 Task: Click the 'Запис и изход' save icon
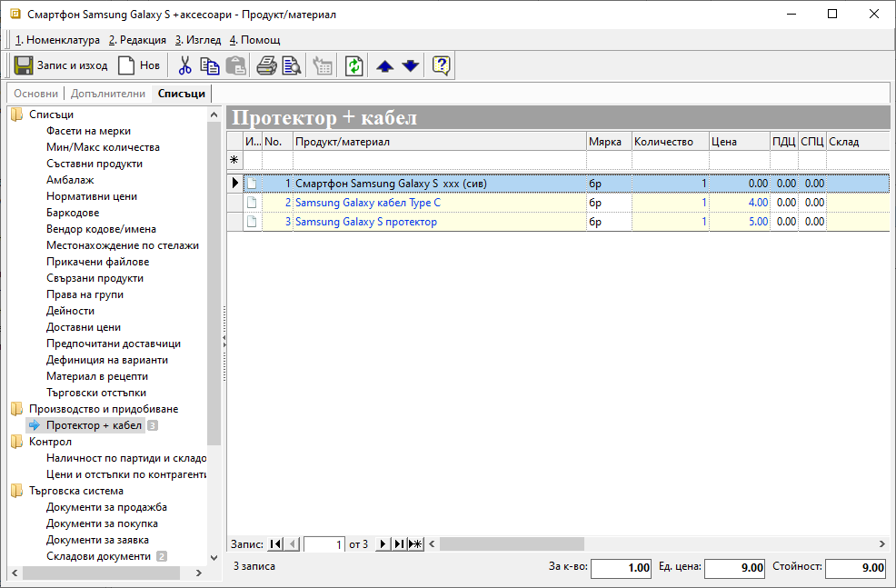[24, 65]
